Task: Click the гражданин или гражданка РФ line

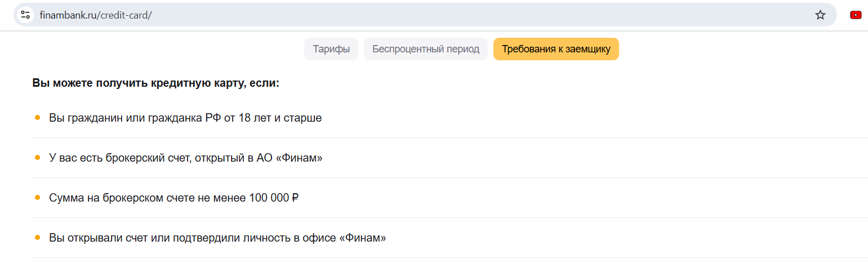Action: (185, 118)
